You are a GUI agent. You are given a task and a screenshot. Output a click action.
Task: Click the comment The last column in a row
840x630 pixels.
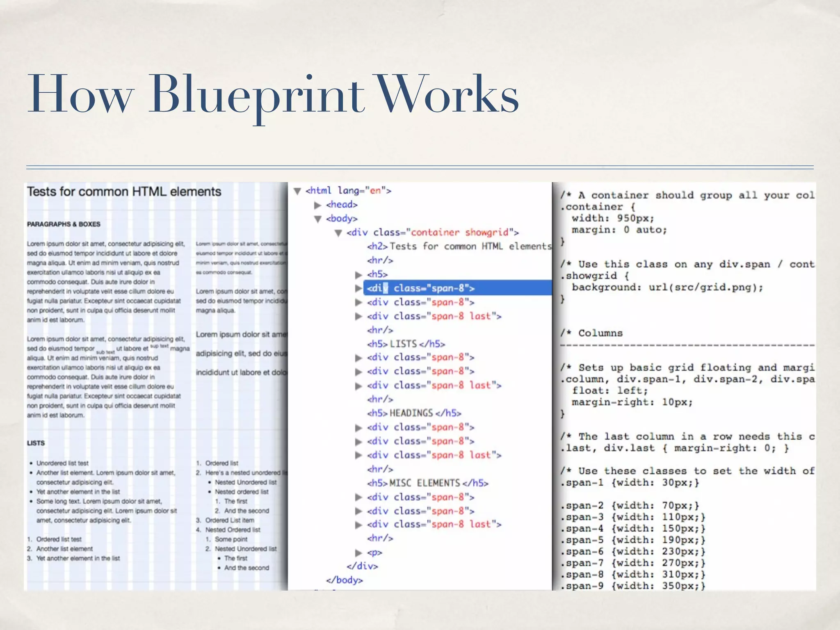(687, 436)
